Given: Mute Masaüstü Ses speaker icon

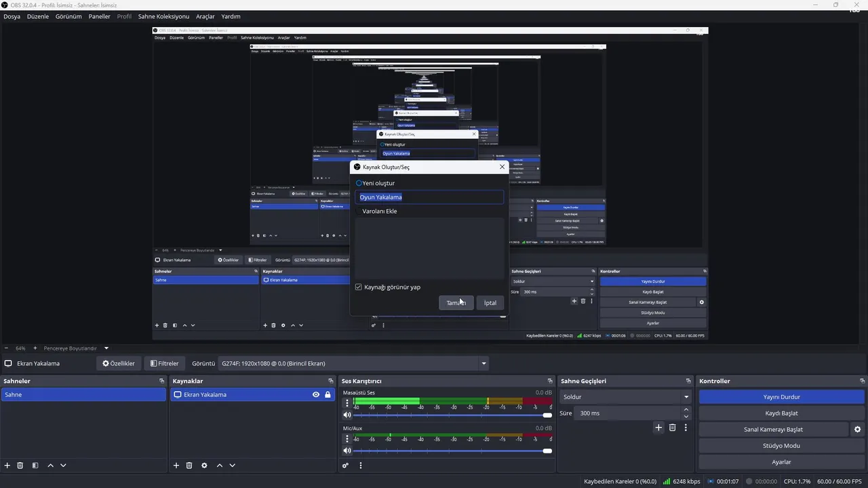Looking at the screenshot, I should (x=347, y=415).
